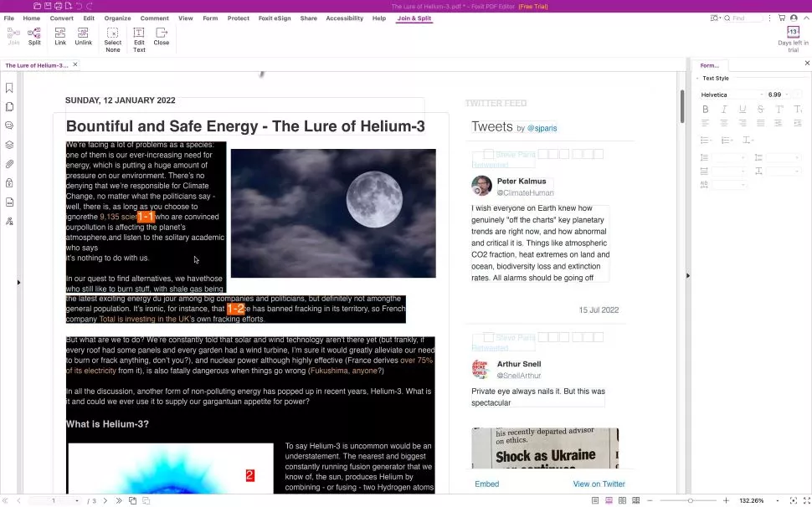812x507 pixels.
Task: Open the Attachments paperclip panel
Action: tap(9, 164)
